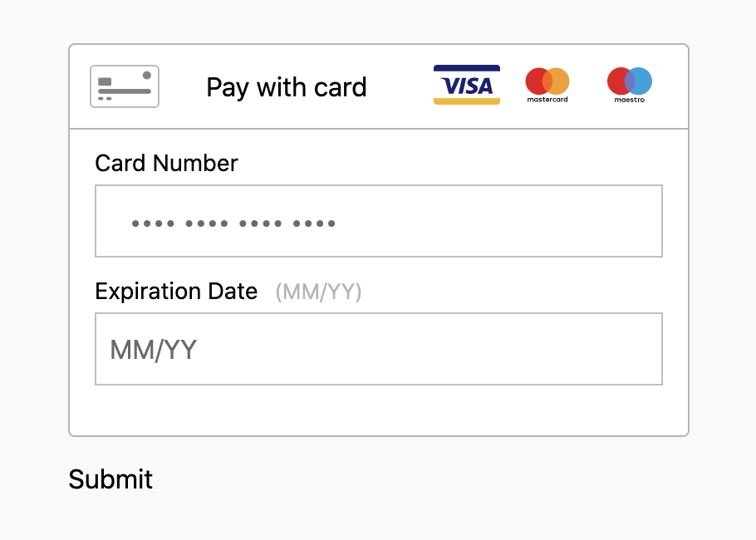This screenshot has width=756, height=540.
Task: Click the Visa logo
Action: point(467,85)
